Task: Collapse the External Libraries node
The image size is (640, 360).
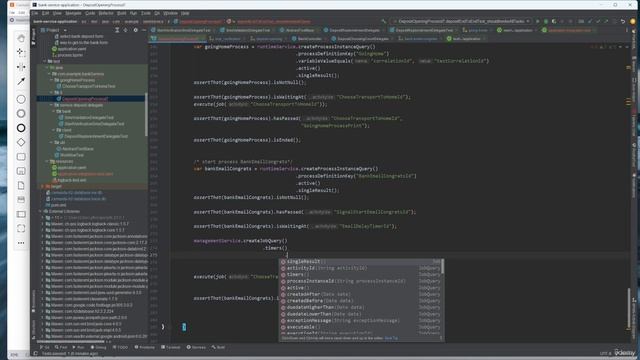Action: 41,211
